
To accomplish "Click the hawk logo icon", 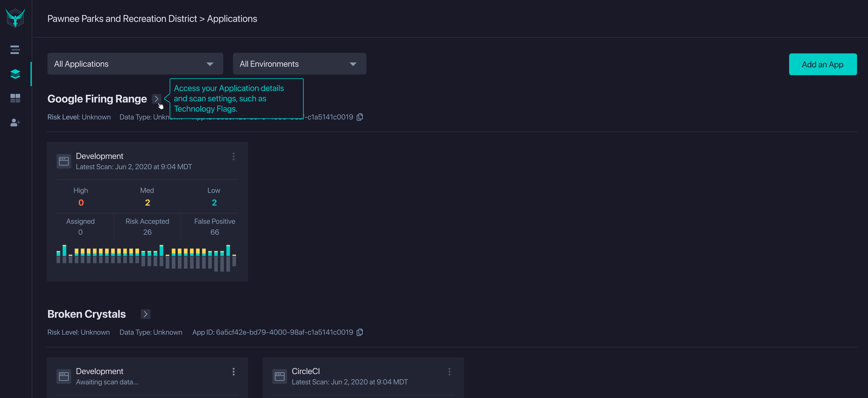I will click(15, 18).
